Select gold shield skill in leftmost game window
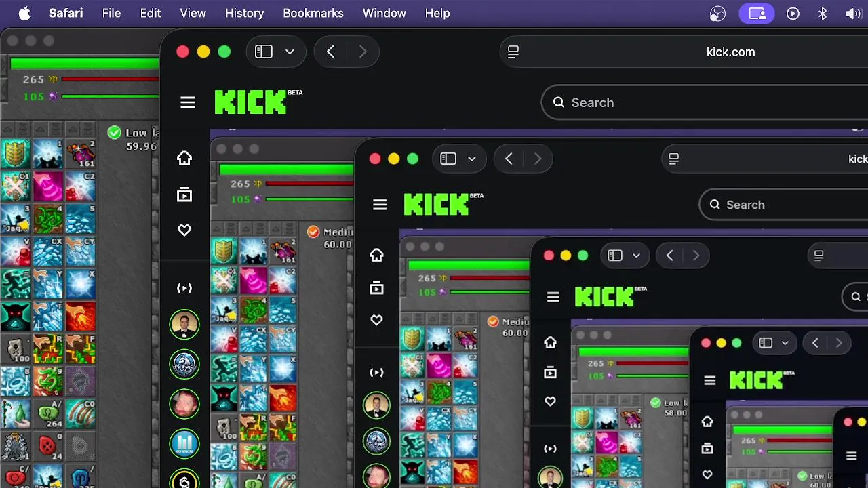868x488 pixels. [15, 154]
